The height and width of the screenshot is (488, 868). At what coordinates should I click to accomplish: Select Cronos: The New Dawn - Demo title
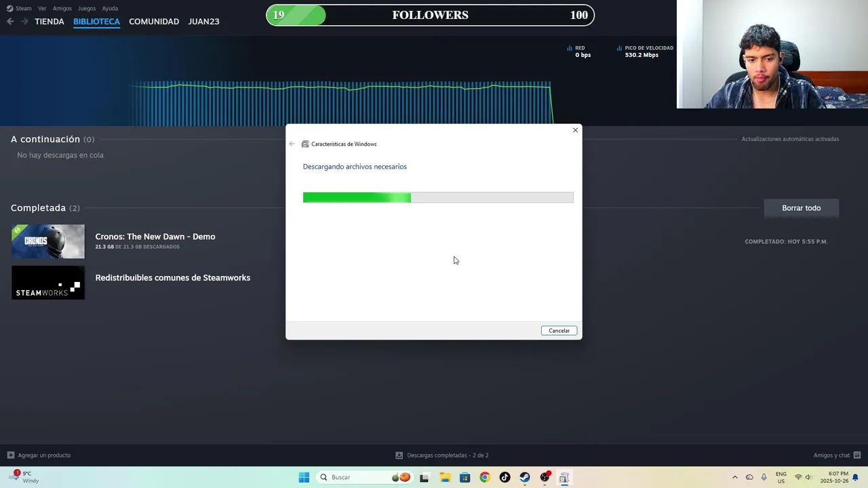point(155,237)
